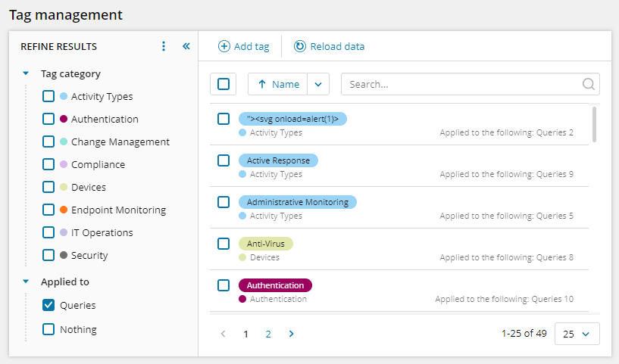Click the magenta Authentication color dot in filters

[64, 119]
